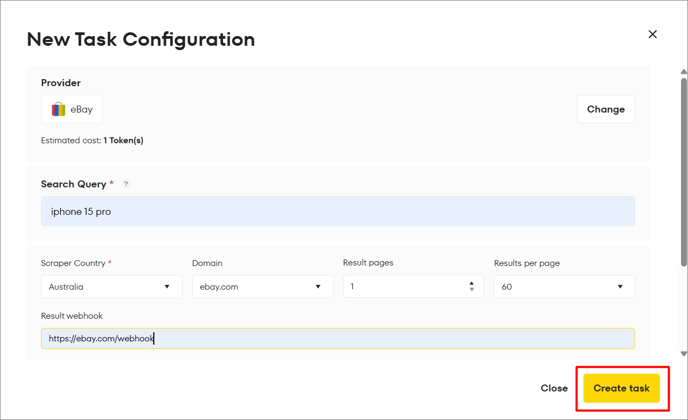Image resolution: width=688 pixels, height=420 pixels.
Task: Click the scrollbar down arrow
Action: click(684, 354)
